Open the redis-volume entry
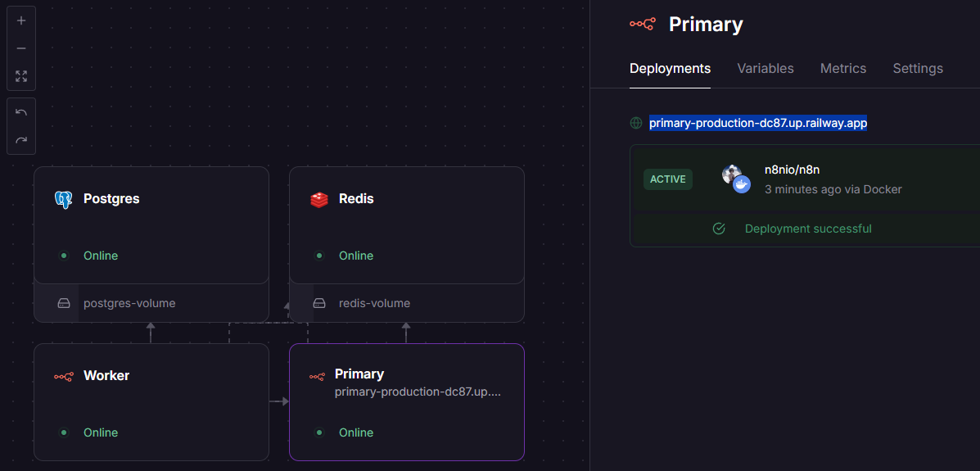The width and height of the screenshot is (980, 471). tap(407, 303)
